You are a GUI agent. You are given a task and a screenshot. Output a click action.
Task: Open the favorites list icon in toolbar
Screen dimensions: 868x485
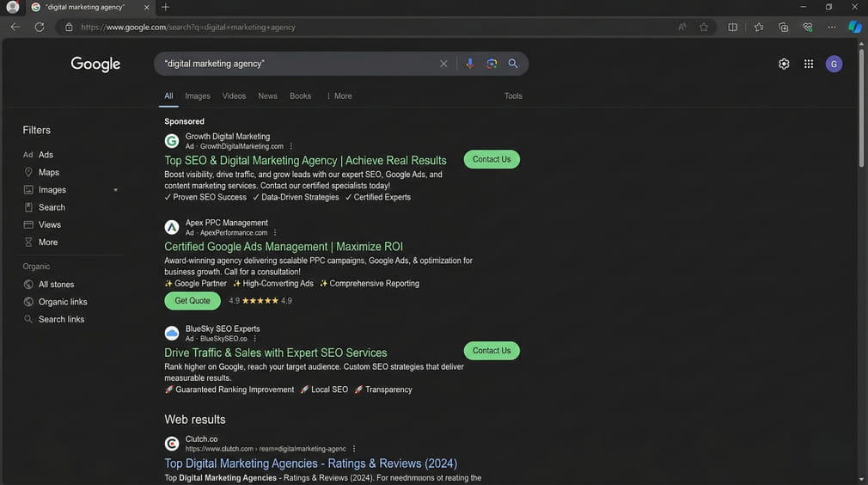(758, 27)
